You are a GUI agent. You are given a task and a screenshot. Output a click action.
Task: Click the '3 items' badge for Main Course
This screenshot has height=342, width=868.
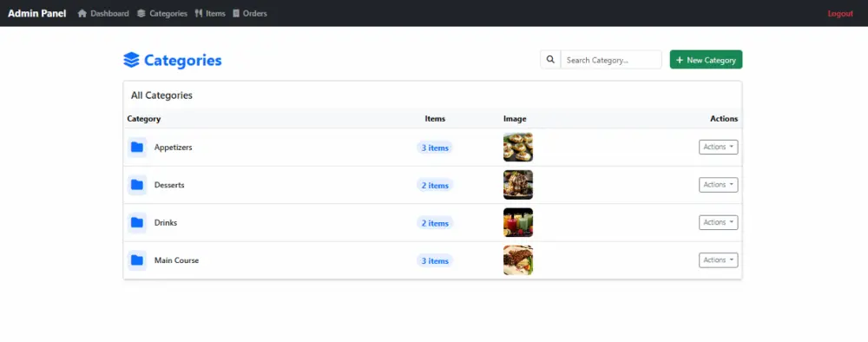[x=435, y=260]
